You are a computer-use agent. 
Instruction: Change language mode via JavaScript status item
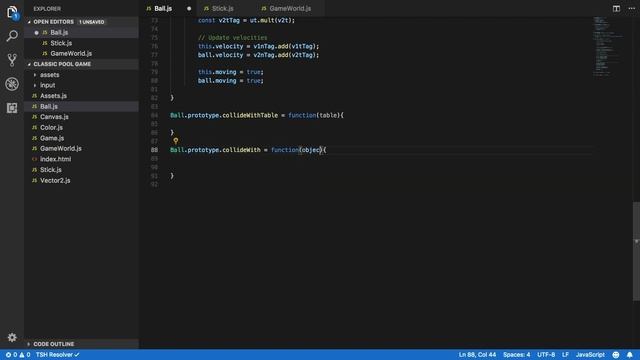point(590,355)
